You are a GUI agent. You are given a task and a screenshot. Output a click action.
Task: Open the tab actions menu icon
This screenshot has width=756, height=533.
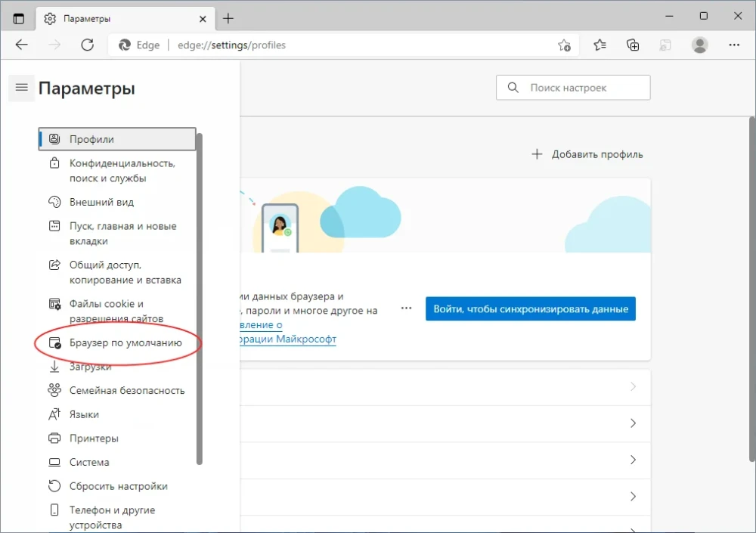click(x=19, y=17)
